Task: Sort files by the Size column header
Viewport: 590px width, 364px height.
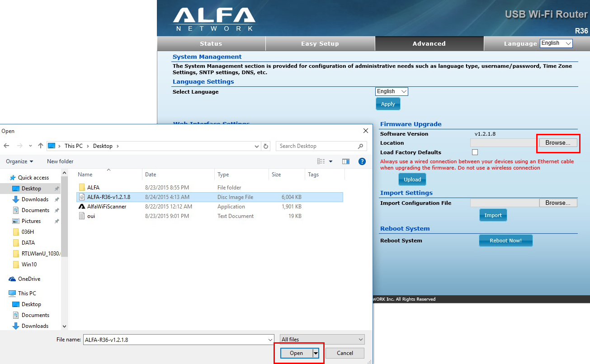Action: pyautogui.click(x=276, y=175)
